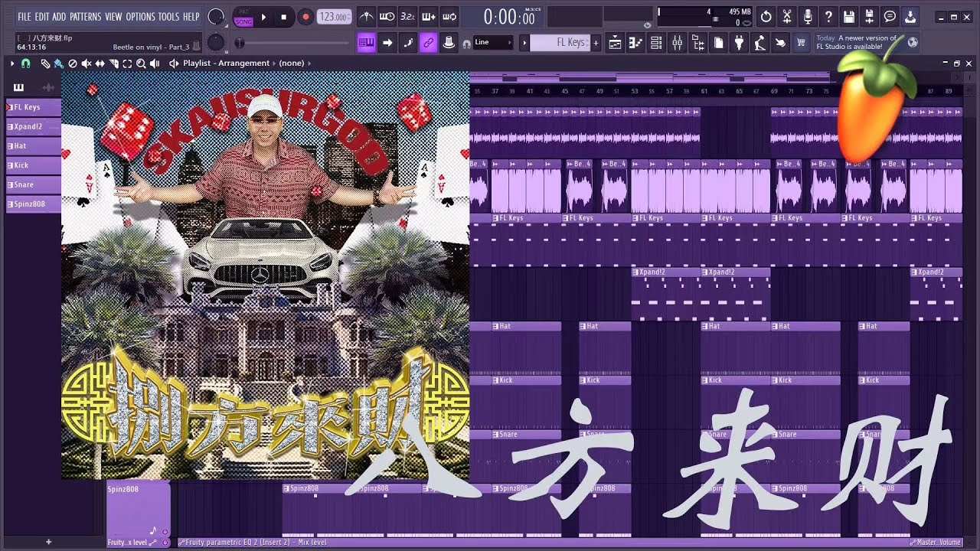Open the Piano roll view icon

(635, 43)
